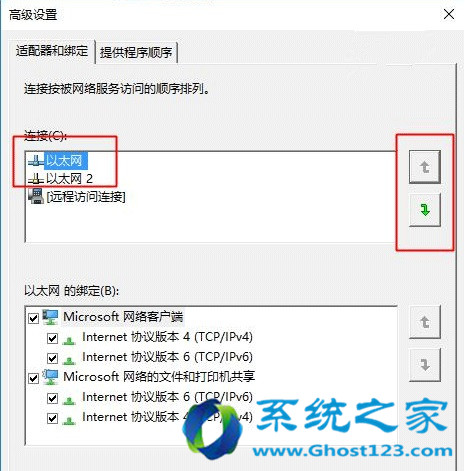
Task: Toggle IPv4 checkbox under 网络客户端
Action: 52,338
